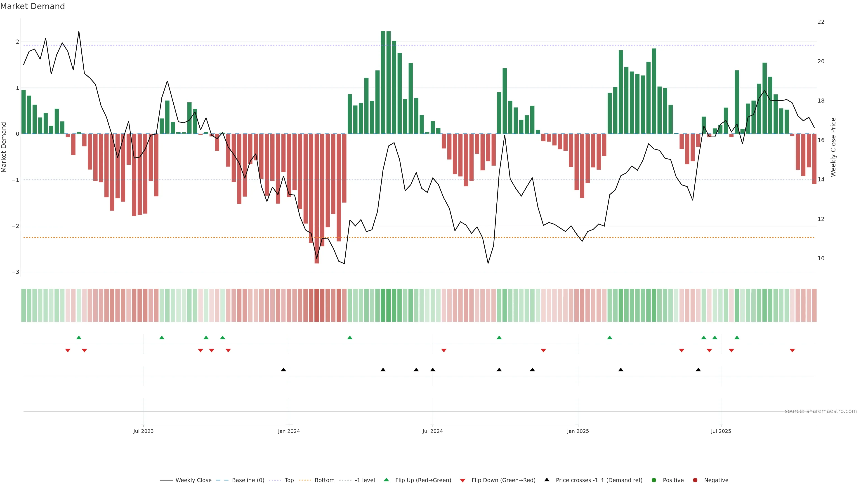This screenshot has width=868, height=488.
Task: Click the first black price-cross marker before Jan 2024
Action: point(283,370)
